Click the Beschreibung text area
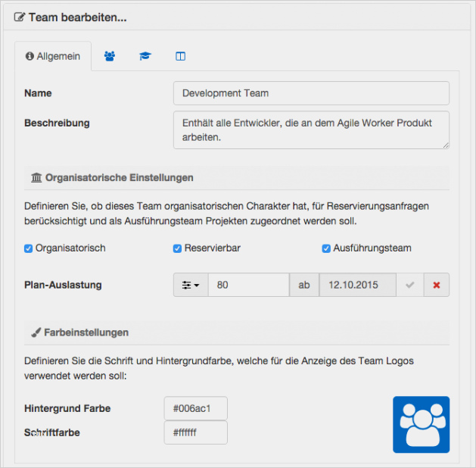The height and width of the screenshot is (468, 476). coord(311,130)
